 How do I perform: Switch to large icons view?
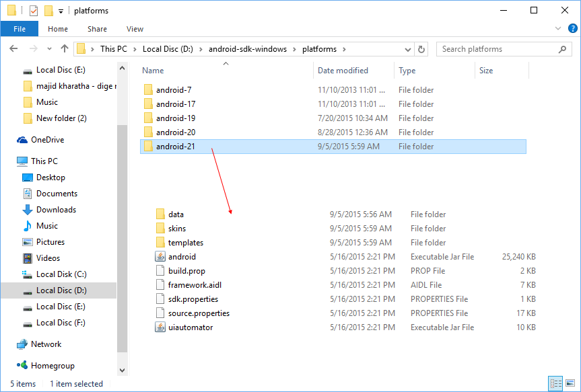click(x=570, y=383)
